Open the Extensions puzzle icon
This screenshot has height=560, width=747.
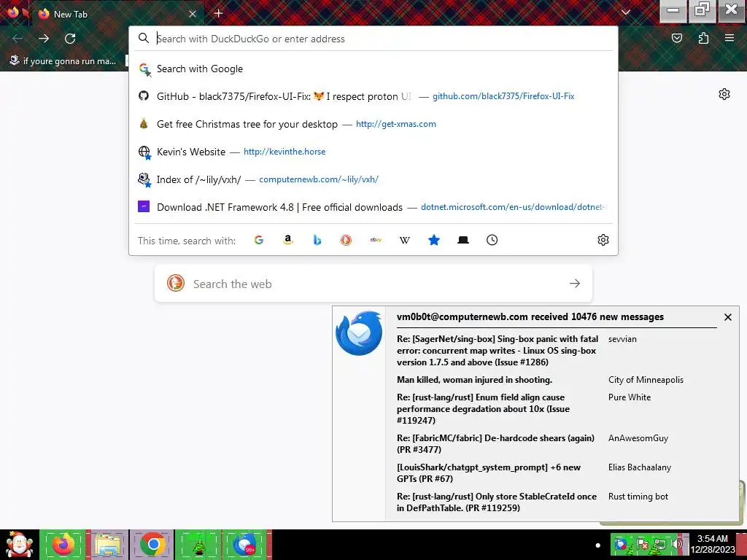(703, 38)
